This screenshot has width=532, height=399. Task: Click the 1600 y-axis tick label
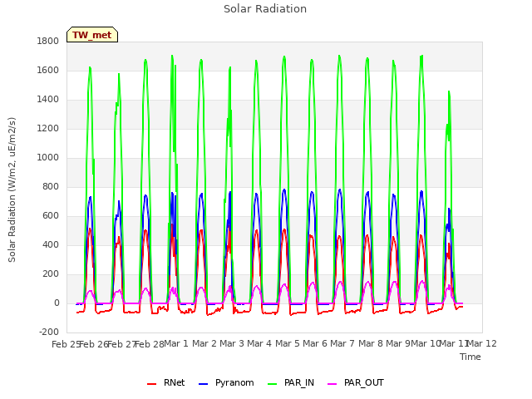(48, 70)
